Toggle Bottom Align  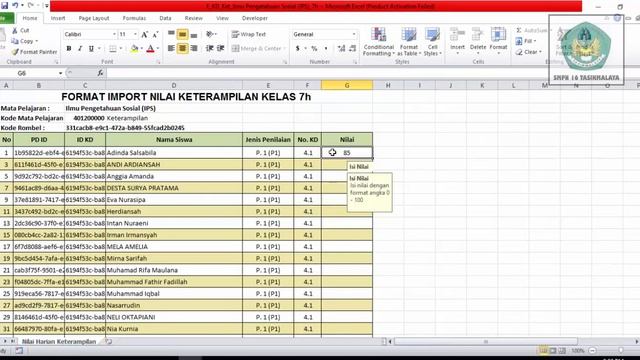point(194,34)
